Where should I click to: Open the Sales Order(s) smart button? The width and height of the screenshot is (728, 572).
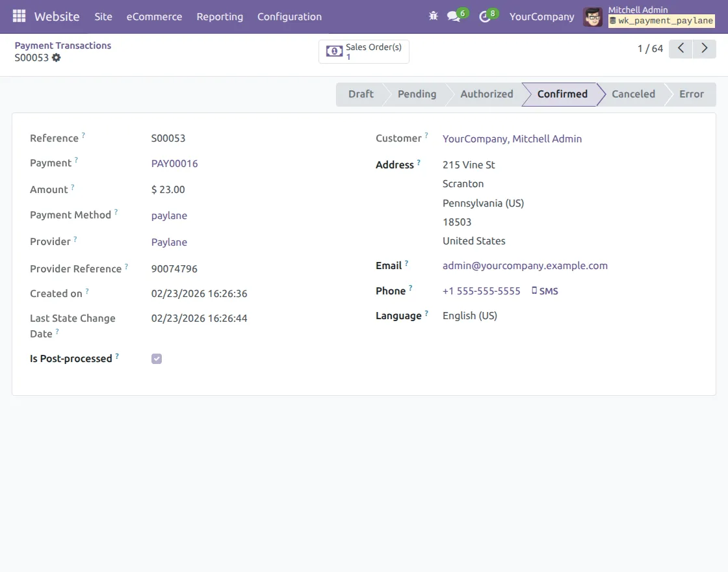click(x=363, y=51)
